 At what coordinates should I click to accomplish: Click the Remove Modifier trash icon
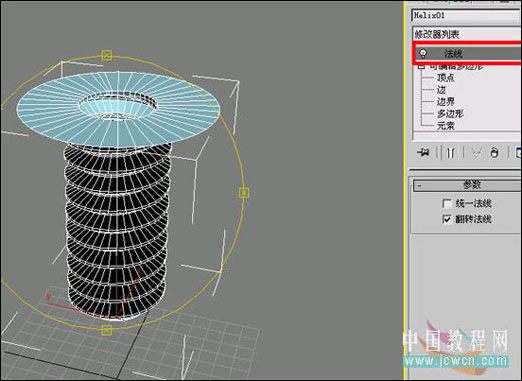[x=495, y=153]
